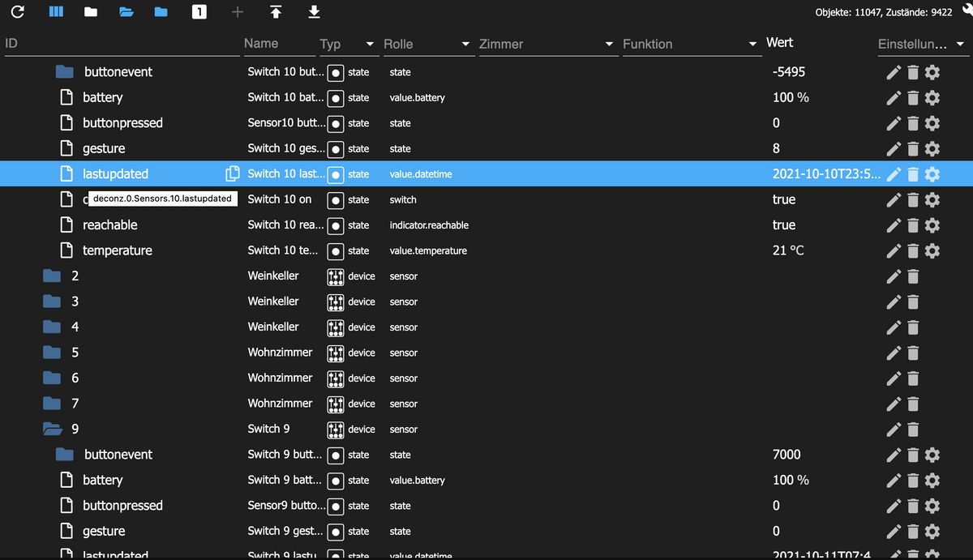Select the Switch 9 buttonevent folder row

tap(486, 455)
